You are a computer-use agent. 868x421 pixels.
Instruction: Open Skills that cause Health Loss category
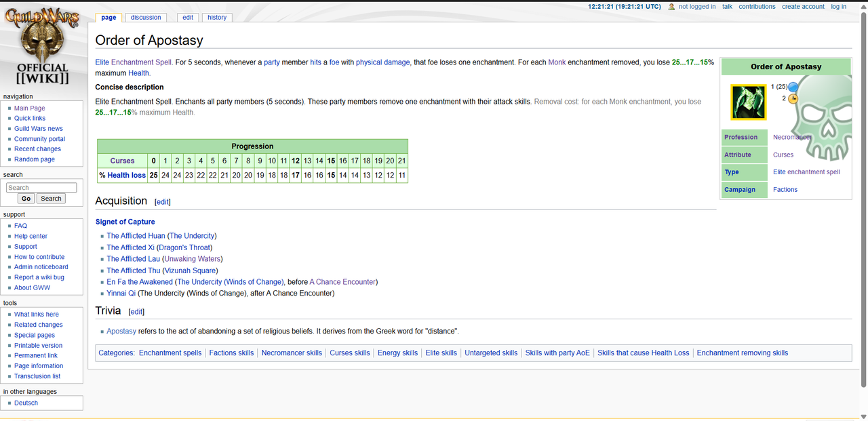point(643,353)
